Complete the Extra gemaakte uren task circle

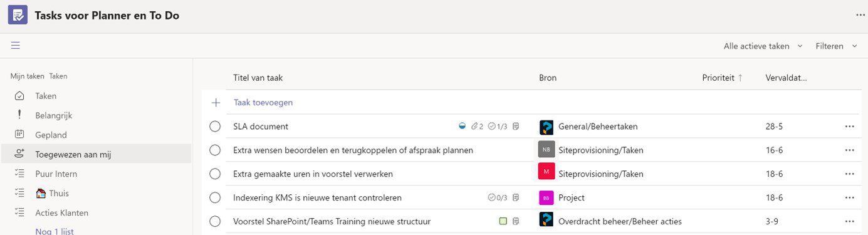215,174
